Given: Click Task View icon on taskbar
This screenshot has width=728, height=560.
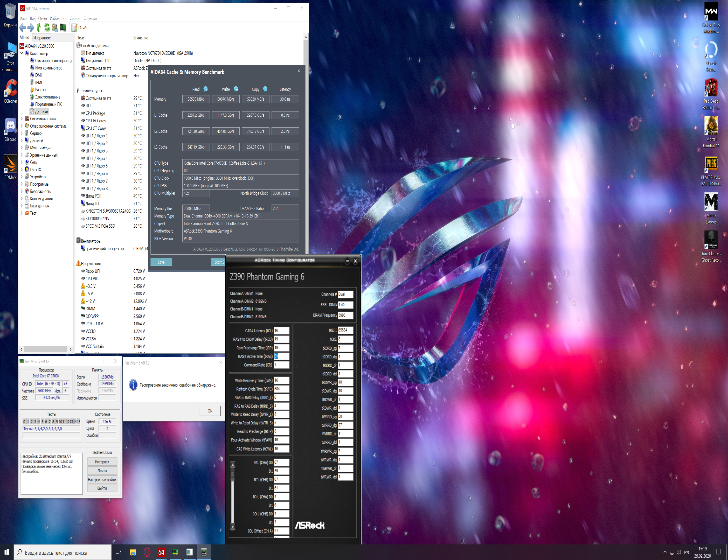Looking at the screenshot, I should [x=118, y=552].
